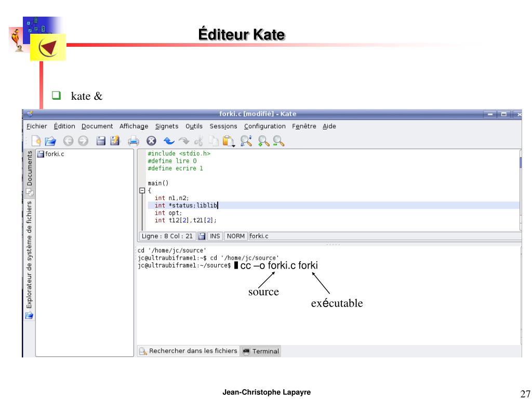Click the #define ecrire 1 line
The height and width of the screenshot is (399, 532).
[175, 168]
